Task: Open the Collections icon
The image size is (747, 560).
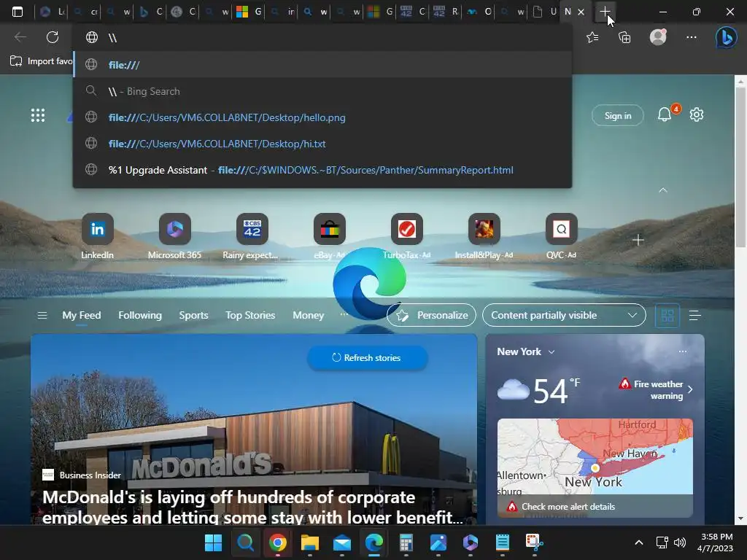Action: click(x=624, y=37)
